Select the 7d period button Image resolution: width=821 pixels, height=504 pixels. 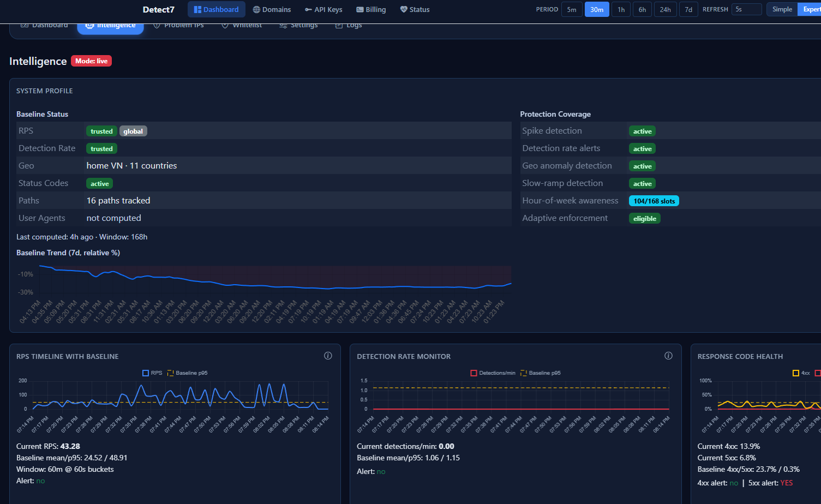[x=688, y=9]
